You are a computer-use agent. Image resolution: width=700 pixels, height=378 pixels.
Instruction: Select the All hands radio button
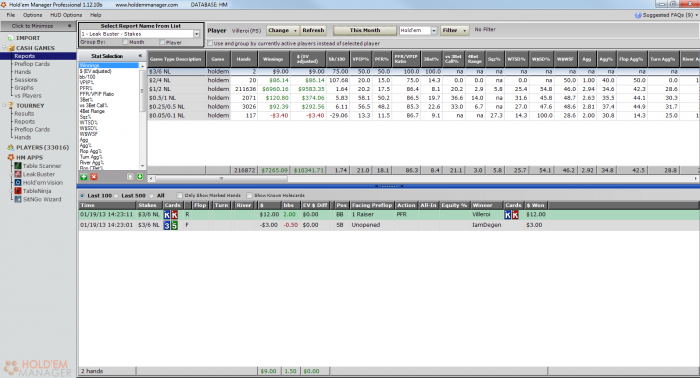coord(151,195)
